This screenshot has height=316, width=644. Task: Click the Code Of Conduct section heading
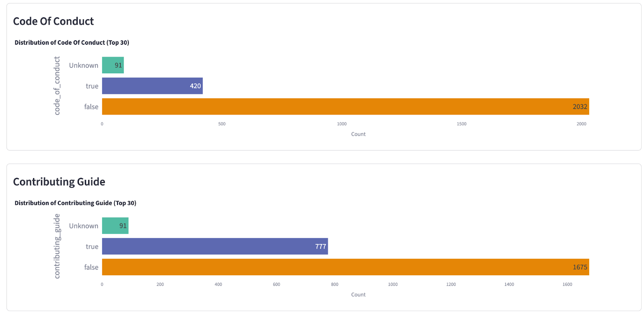click(54, 21)
